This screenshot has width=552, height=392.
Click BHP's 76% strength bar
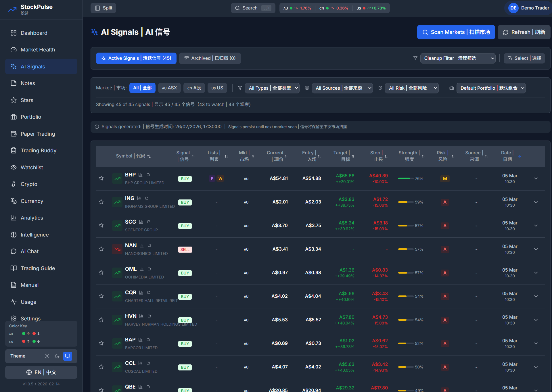tap(406, 178)
